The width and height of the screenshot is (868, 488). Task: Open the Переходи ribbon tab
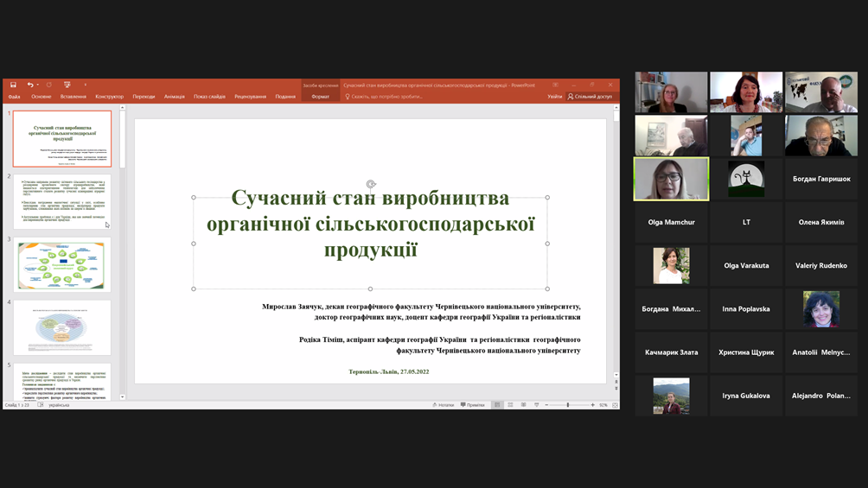(x=144, y=96)
